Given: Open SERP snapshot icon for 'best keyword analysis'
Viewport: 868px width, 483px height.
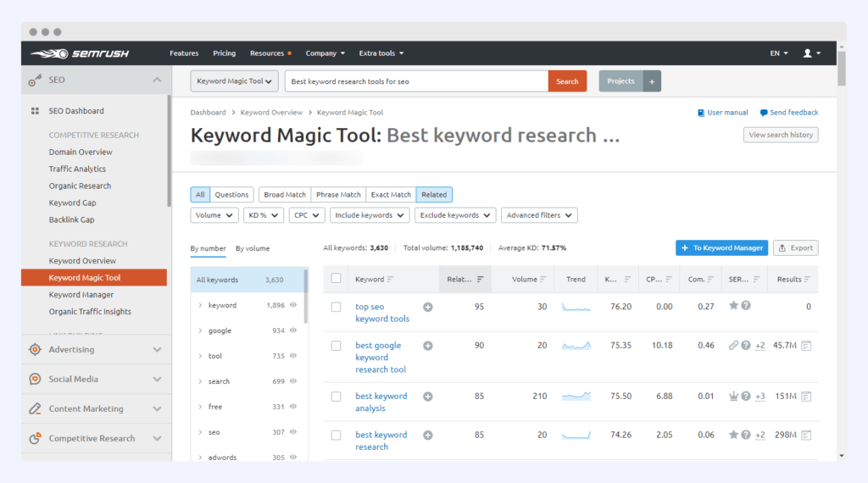Looking at the screenshot, I should (807, 397).
